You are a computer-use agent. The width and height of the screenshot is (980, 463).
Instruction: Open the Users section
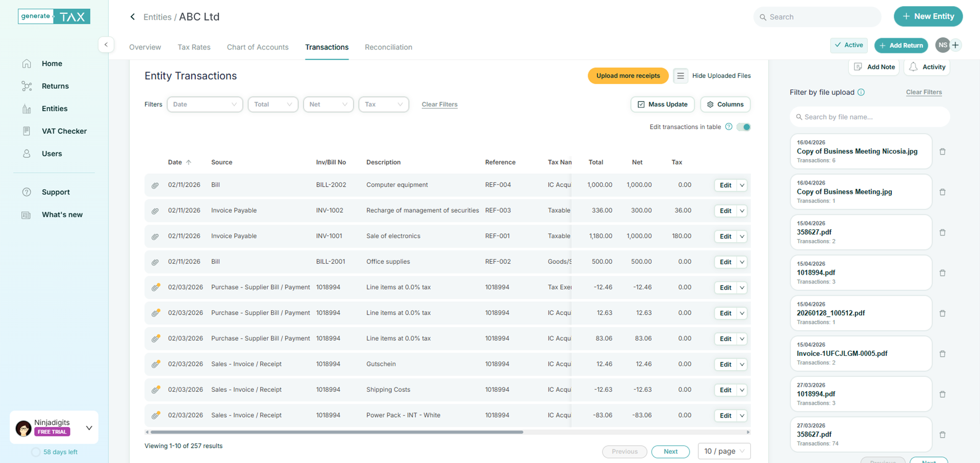pyautogui.click(x=52, y=153)
